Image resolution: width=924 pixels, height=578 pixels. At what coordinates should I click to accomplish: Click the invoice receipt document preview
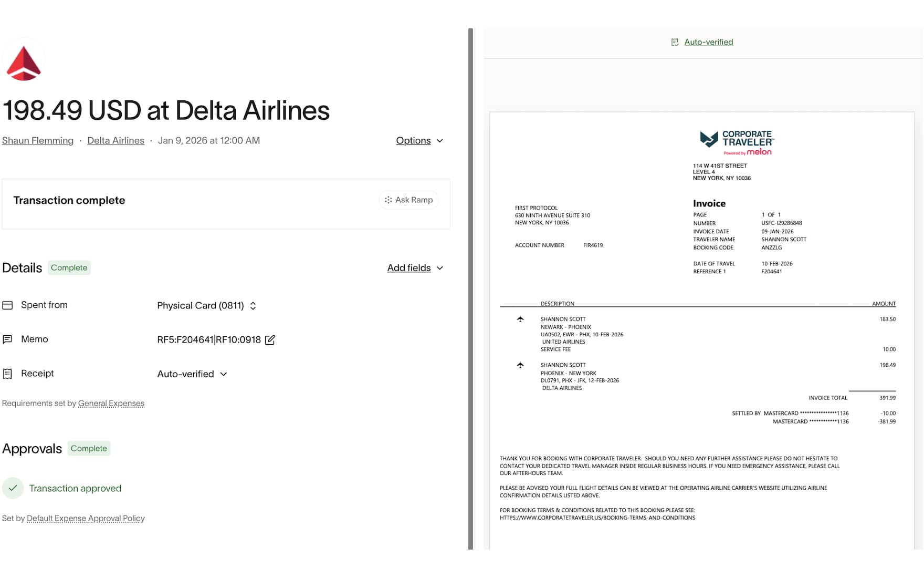(x=702, y=331)
